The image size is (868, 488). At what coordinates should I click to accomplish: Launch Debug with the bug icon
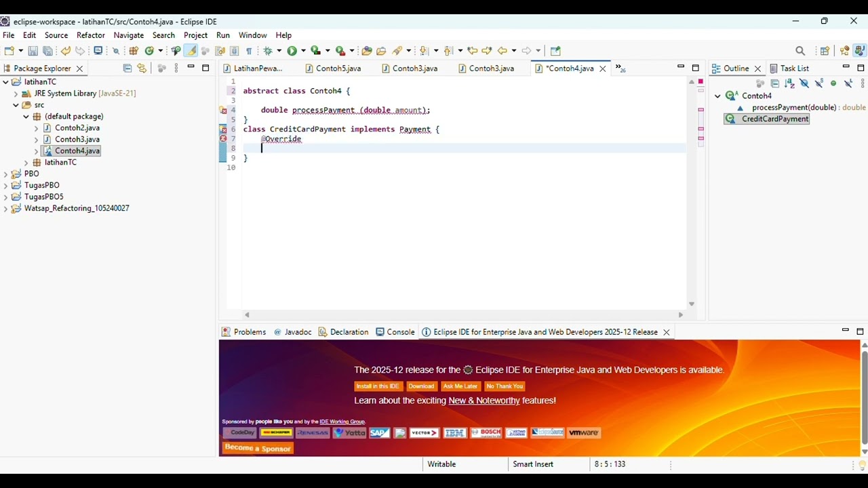[x=269, y=51]
